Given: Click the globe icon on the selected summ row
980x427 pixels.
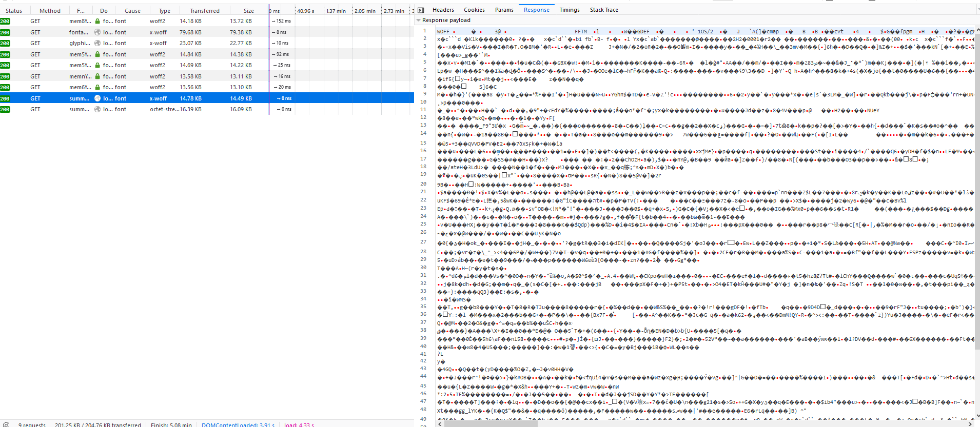Looking at the screenshot, I should pos(97,98).
